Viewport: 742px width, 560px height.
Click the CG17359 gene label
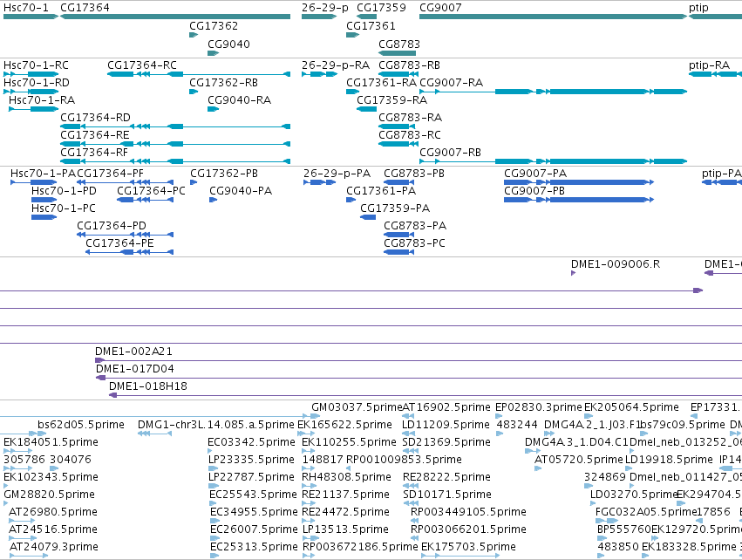coord(381,8)
